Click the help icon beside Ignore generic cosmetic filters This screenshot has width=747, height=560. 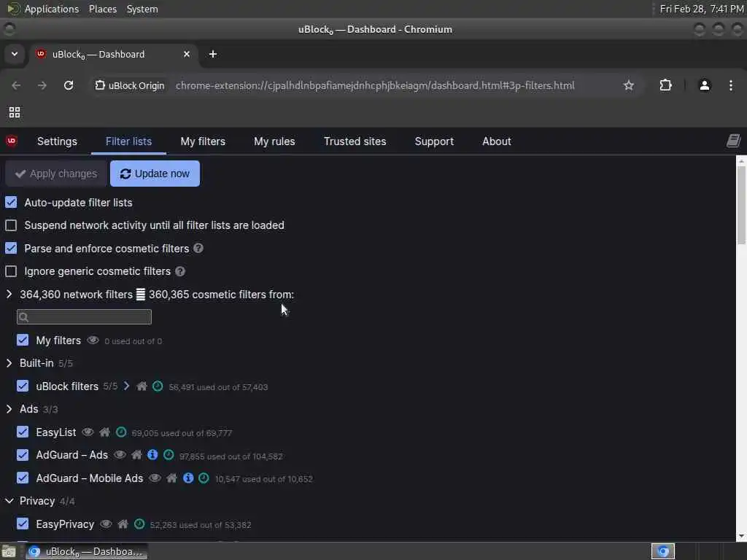(180, 271)
